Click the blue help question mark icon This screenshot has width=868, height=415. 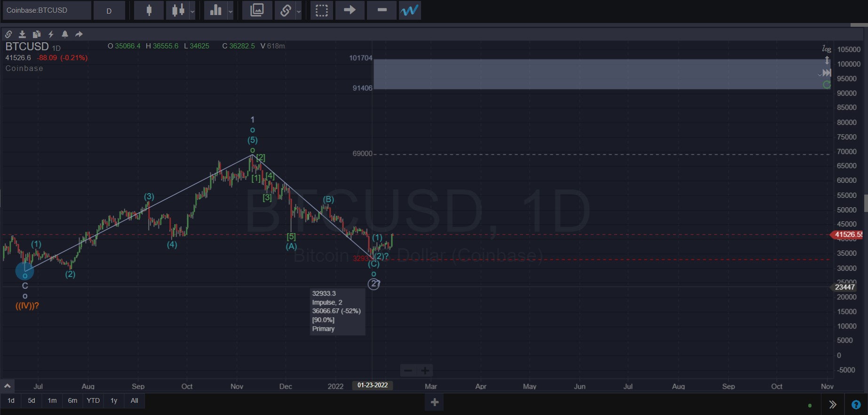click(x=856, y=405)
